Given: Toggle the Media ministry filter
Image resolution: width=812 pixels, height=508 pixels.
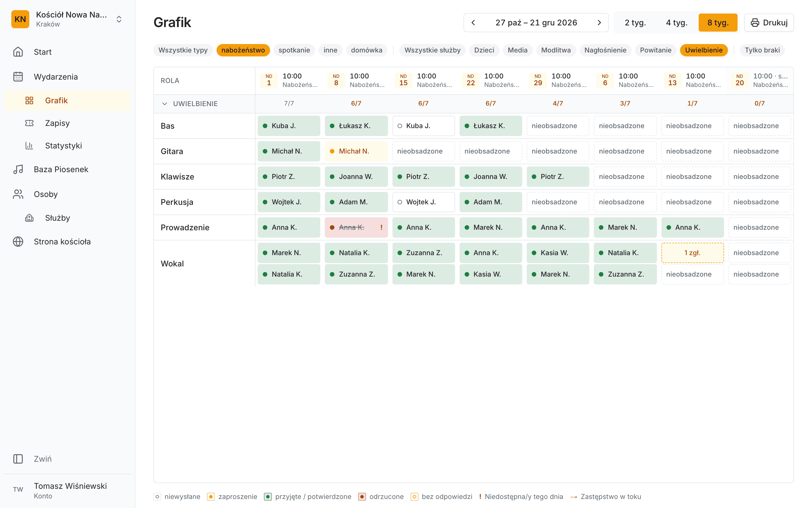Looking at the screenshot, I should point(517,50).
